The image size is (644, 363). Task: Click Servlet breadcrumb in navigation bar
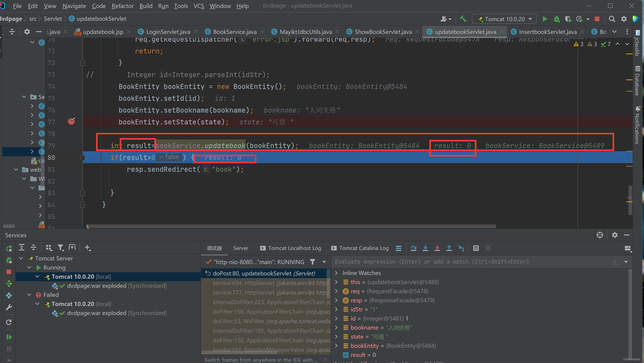53,19
